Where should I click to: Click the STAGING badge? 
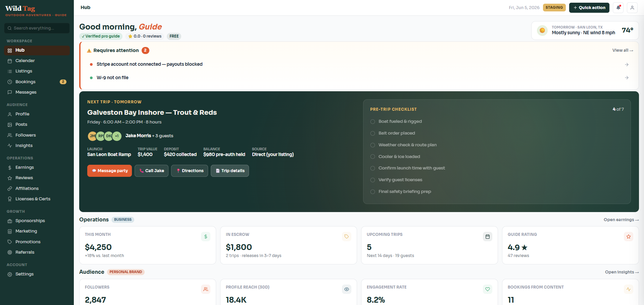pyautogui.click(x=554, y=7)
